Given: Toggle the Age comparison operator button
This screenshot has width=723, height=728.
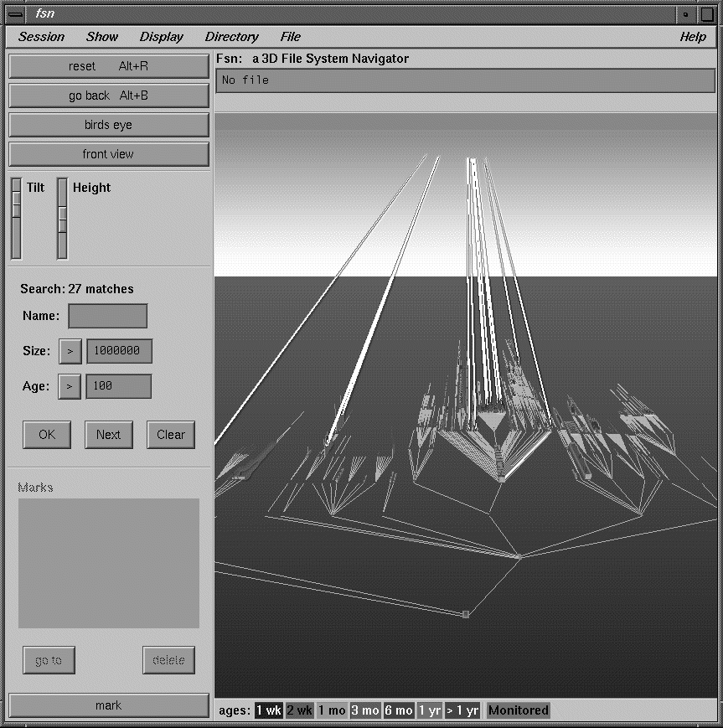Looking at the screenshot, I should [x=70, y=386].
